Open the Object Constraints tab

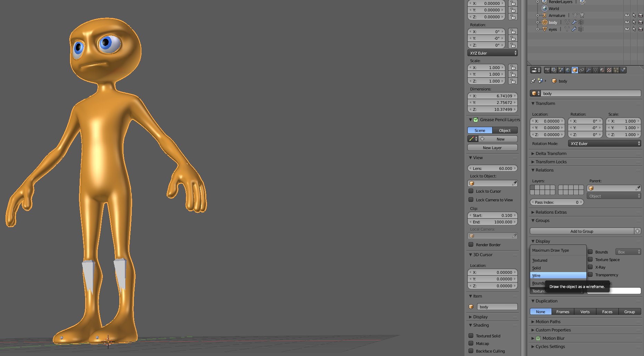click(x=582, y=70)
